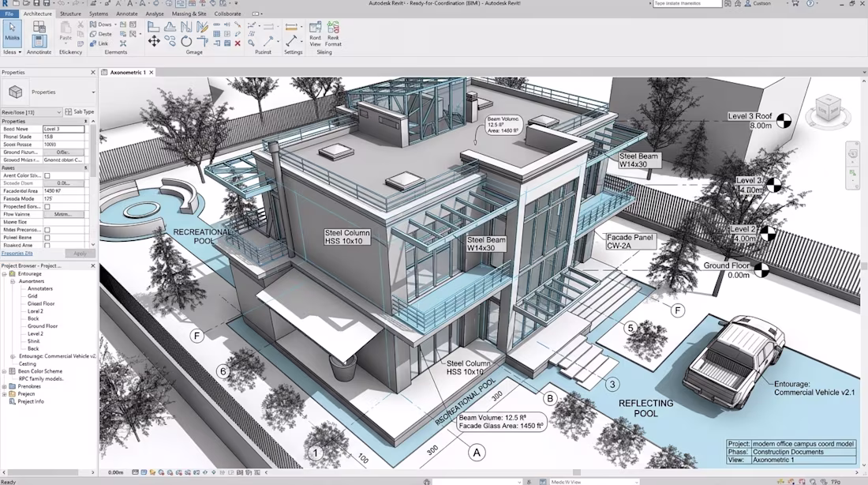868x485 pixels.
Task: Click the Flow Vainrre edit button
Action: (x=63, y=214)
